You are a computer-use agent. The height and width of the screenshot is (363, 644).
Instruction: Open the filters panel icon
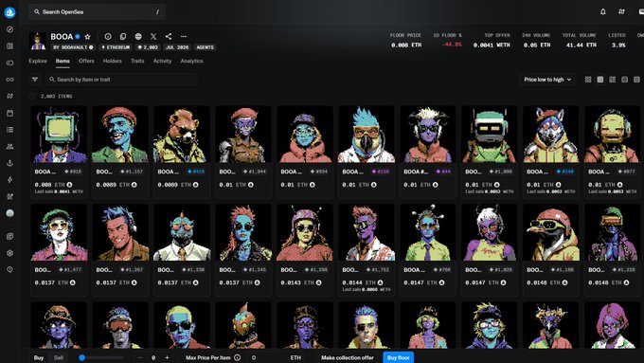coord(35,80)
